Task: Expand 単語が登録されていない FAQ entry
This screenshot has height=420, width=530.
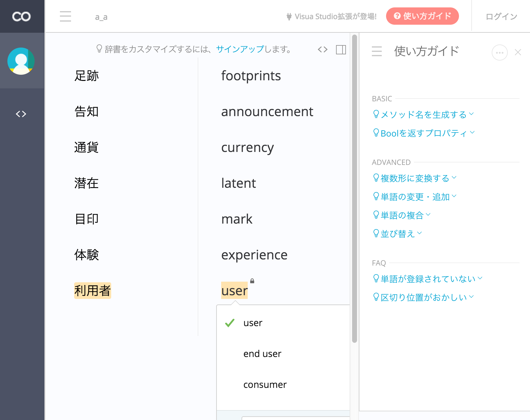Action: coord(428,279)
